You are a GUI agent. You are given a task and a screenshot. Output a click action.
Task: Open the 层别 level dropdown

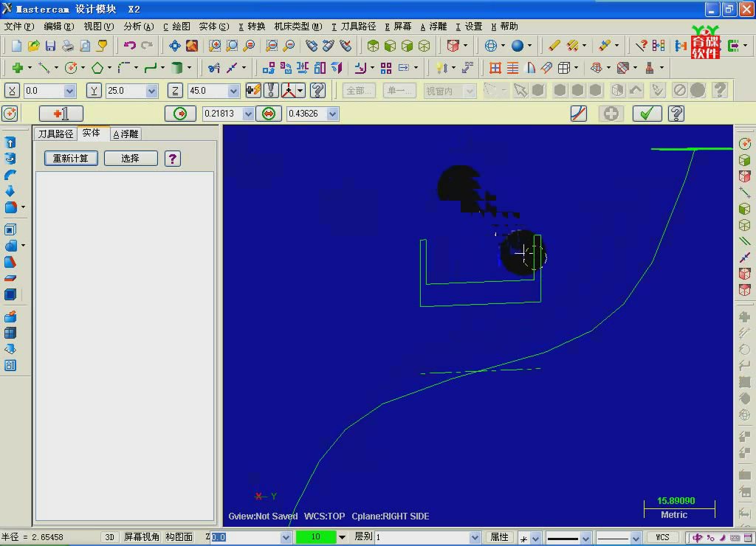tap(475, 537)
